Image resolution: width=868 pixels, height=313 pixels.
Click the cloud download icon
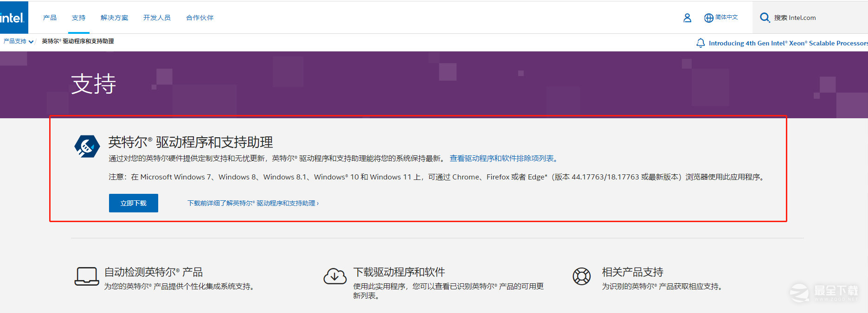[x=335, y=276]
